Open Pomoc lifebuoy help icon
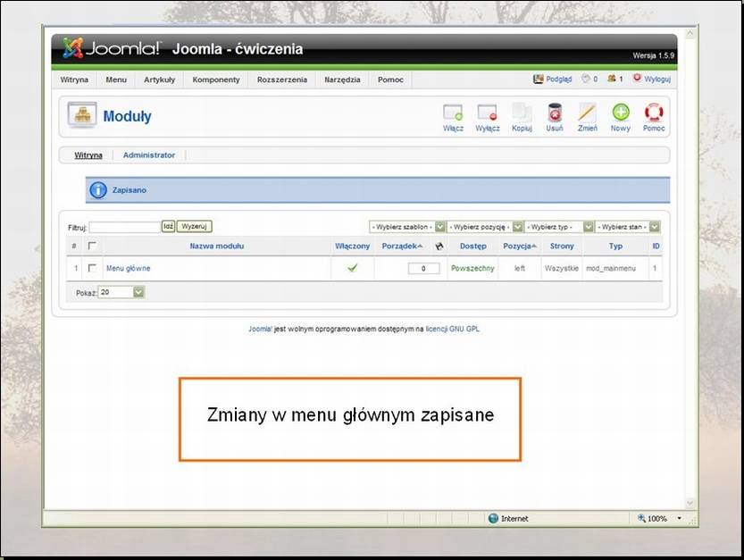 [x=654, y=113]
